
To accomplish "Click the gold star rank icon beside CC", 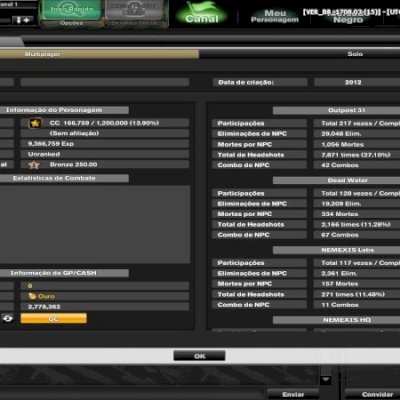I will pos(35,123).
